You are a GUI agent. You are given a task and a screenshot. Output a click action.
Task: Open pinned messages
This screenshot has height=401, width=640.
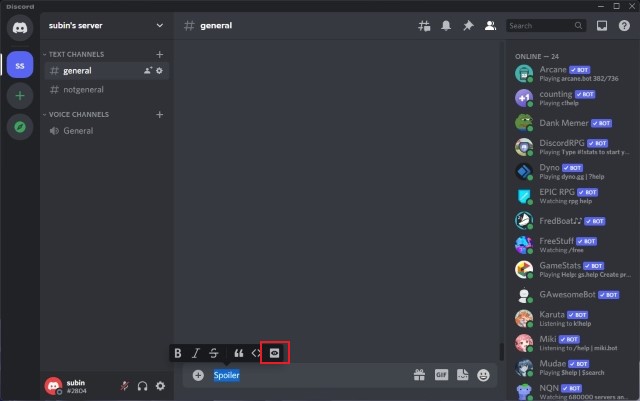point(468,25)
